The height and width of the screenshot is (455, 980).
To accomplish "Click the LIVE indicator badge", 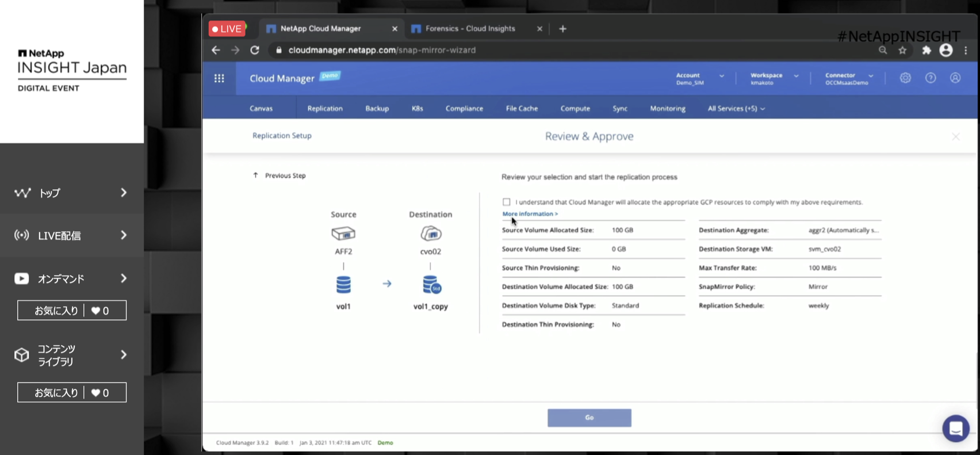I will click(x=227, y=29).
